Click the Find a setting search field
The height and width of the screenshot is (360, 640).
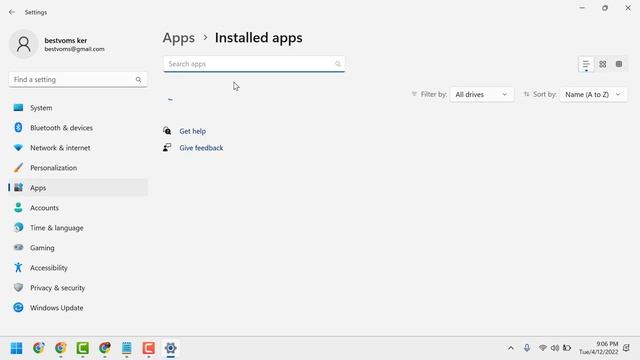[x=78, y=80]
